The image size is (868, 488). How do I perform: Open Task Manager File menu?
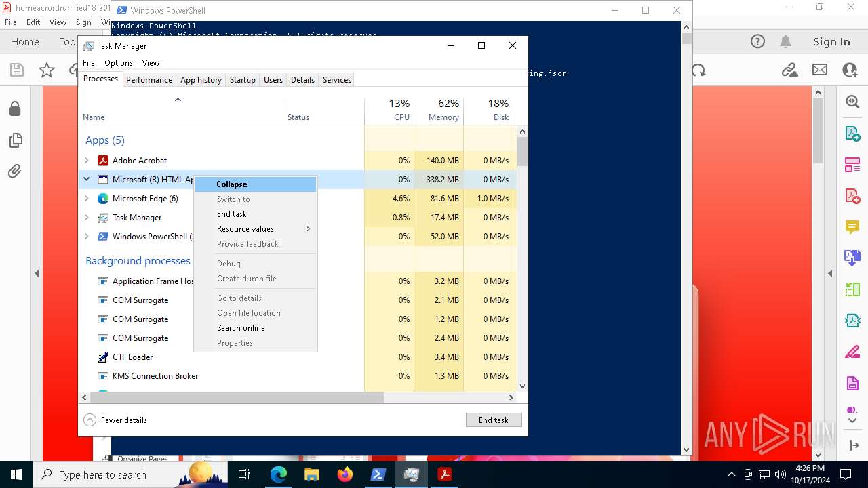[89, 63]
